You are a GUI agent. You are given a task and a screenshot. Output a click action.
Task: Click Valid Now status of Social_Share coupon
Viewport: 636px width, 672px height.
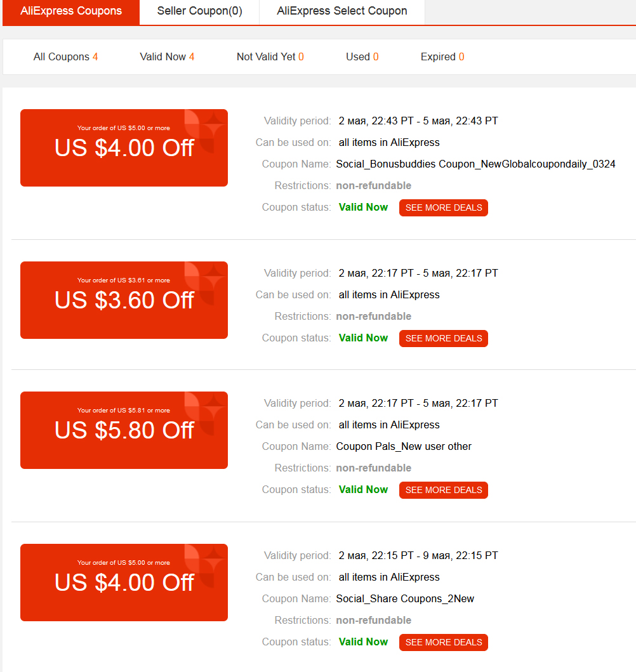363,642
